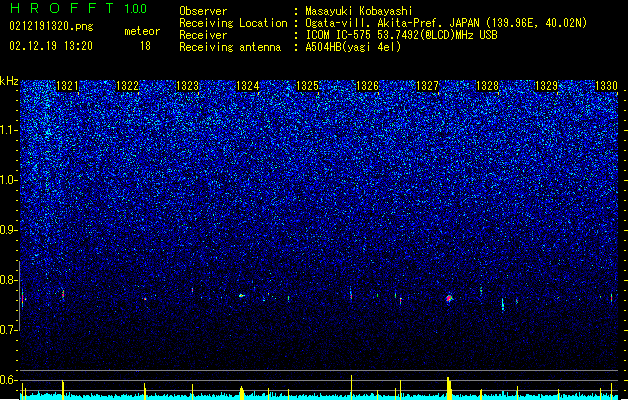The image size is (629, 400).
Task: Click observer name Masayuki Kobayashi
Action: point(359,11)
